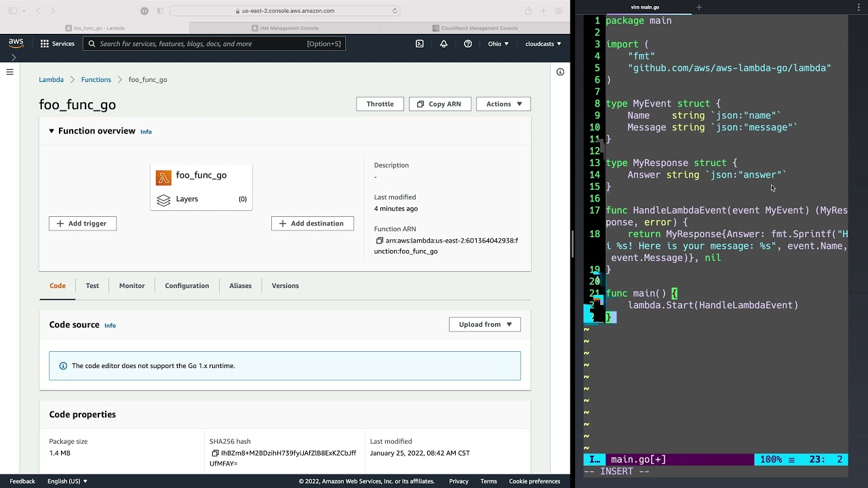Open the cloudcasts account menu

tap(543, 44)
